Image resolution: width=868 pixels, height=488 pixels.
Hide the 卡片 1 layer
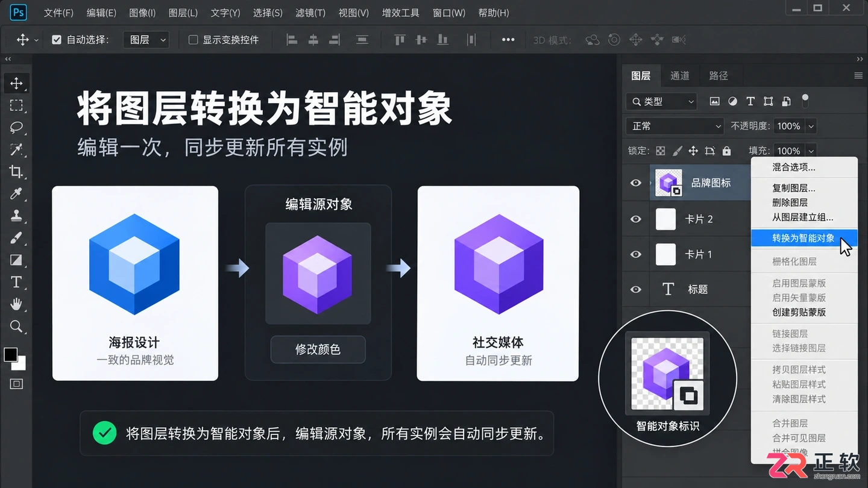(636, 254)
